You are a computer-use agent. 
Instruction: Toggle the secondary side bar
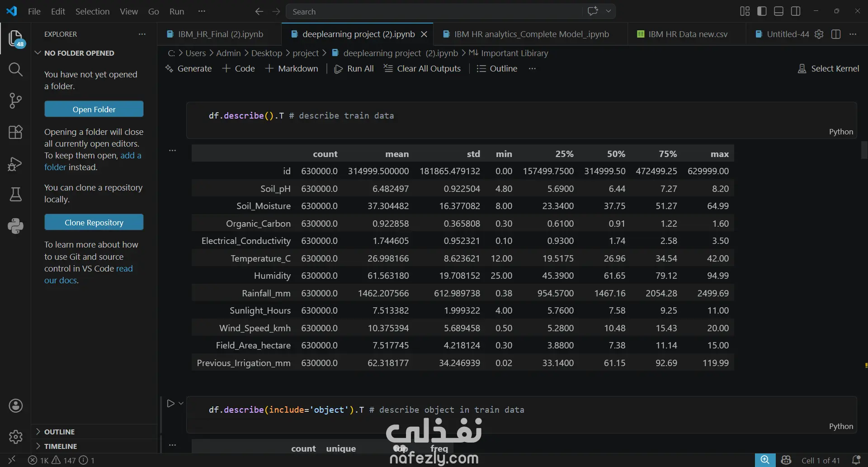click(796, 11)
